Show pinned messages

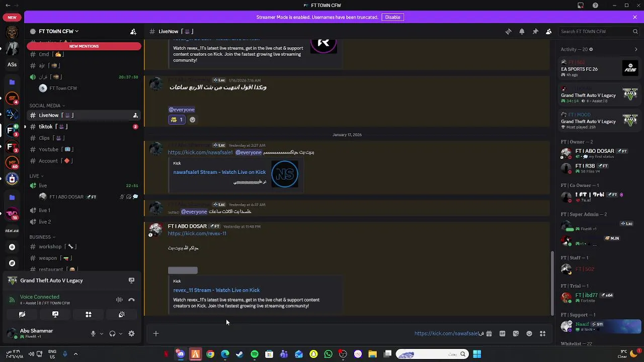click(x=535, y=32)
